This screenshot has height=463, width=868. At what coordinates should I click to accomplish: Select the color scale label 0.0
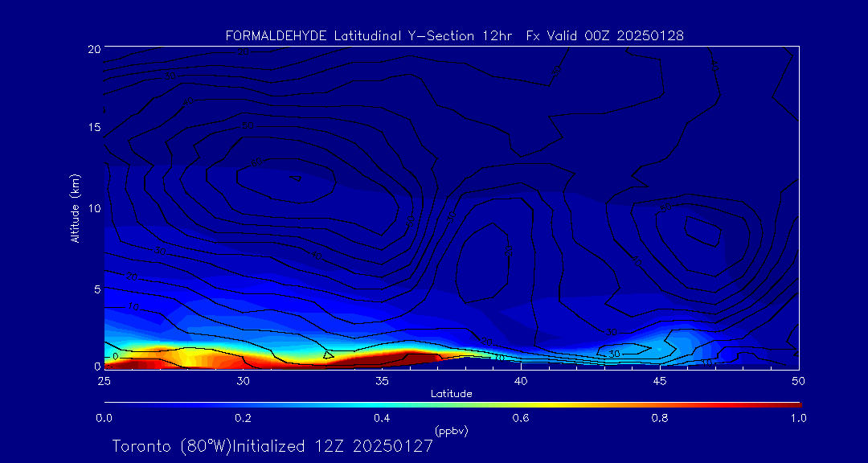104,418
